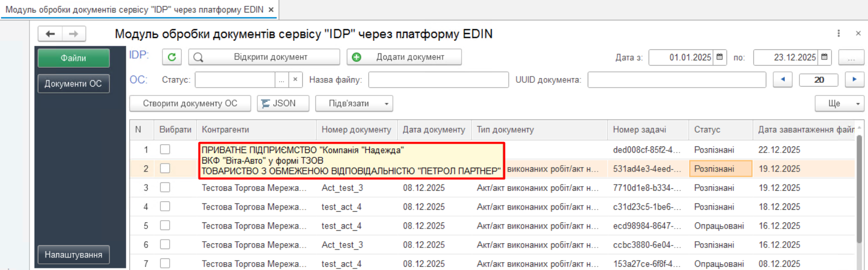The height and width of the screenshot is (270, 868).
Task: Navigate back with the left arrow
Action: [50, 34]
